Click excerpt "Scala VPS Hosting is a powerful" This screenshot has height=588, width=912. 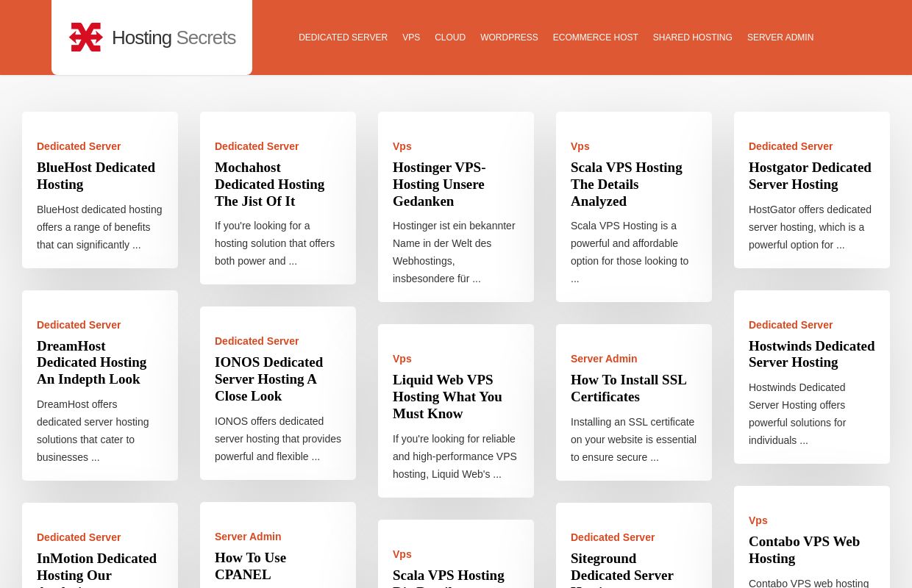630,252
